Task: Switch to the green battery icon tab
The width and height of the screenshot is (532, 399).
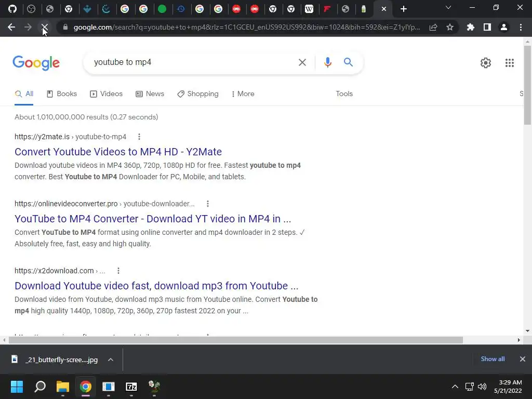Action: pos(363,9)
